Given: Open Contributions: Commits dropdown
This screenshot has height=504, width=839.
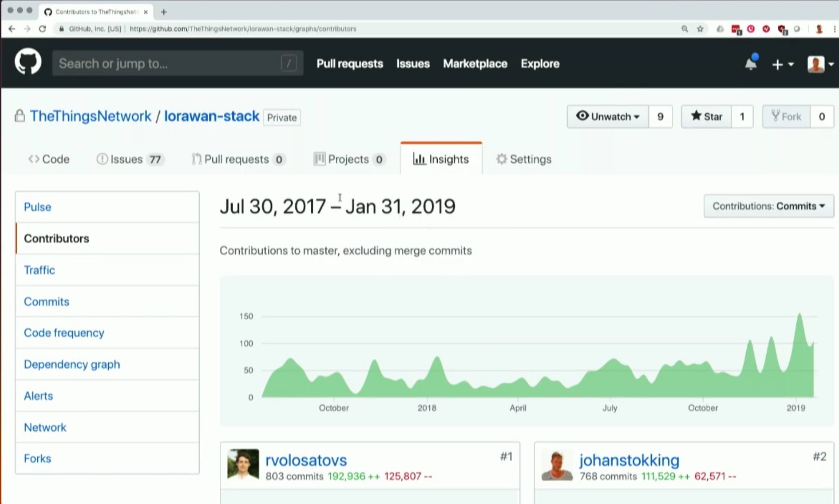Looking at the screenshot, I should click(x=769, y=206).
